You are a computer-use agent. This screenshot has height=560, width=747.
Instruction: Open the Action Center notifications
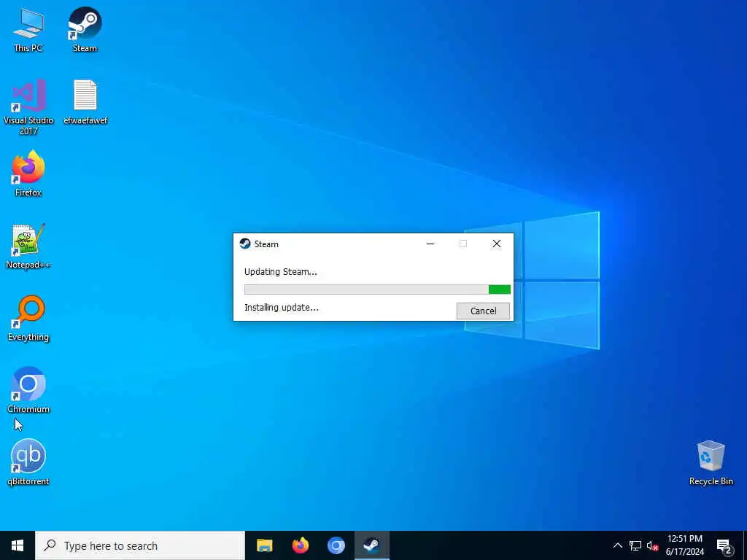point(724,545)
